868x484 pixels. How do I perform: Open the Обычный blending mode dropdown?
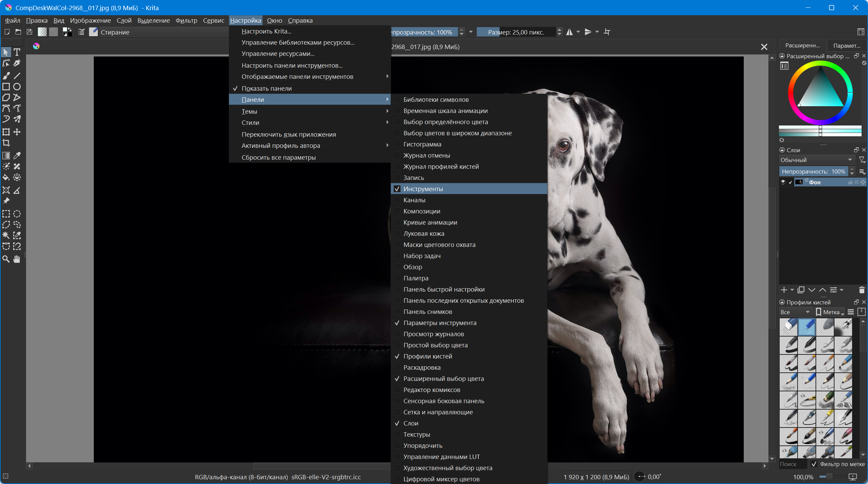click(x=816, y=160)
